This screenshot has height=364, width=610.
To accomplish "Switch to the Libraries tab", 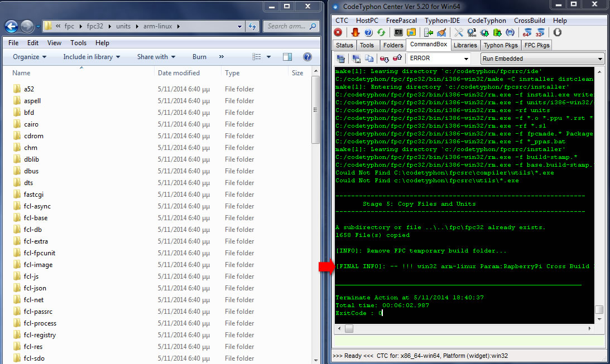I will [465, 46].
